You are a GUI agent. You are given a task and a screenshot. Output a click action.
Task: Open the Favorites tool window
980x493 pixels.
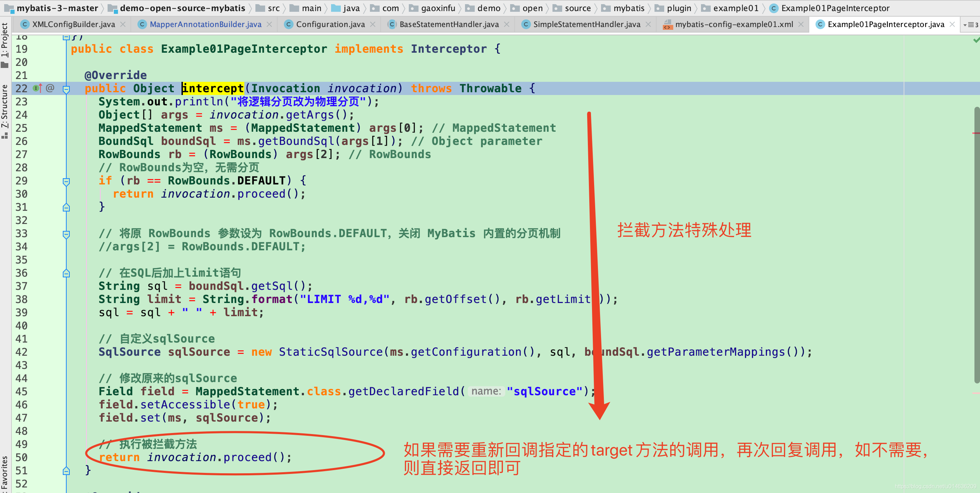coord(5,473)
